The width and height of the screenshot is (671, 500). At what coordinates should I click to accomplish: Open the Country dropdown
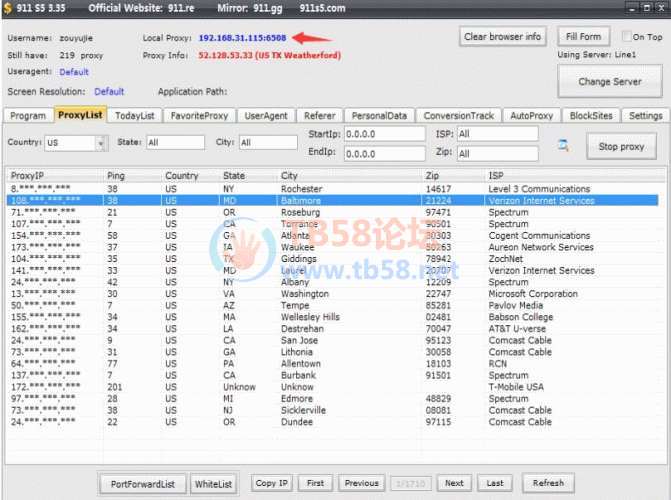(101, 143)
